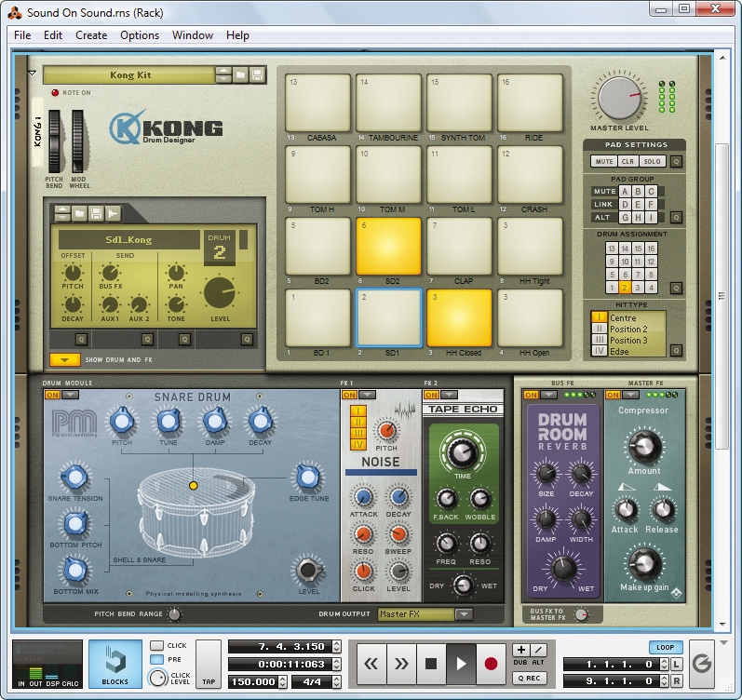Click the Master Level knob
The width and height of the screenshot is (742, 700).
tap(619, 98)
